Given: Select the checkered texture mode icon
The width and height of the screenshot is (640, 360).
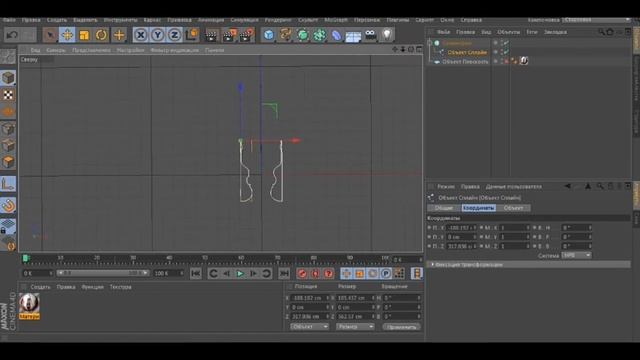Looking at the screenshot, I should pos(8,95).
